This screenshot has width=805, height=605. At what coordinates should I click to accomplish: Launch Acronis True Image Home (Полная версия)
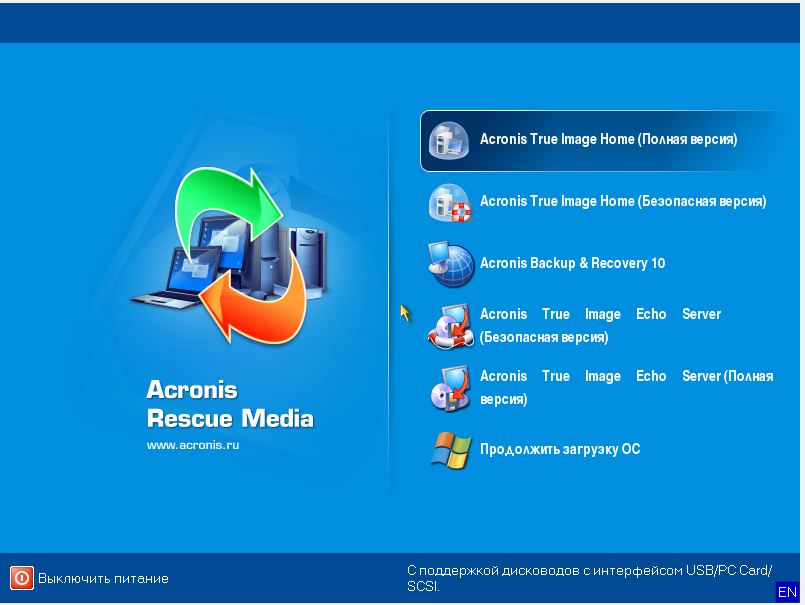(x=608, y=140)
